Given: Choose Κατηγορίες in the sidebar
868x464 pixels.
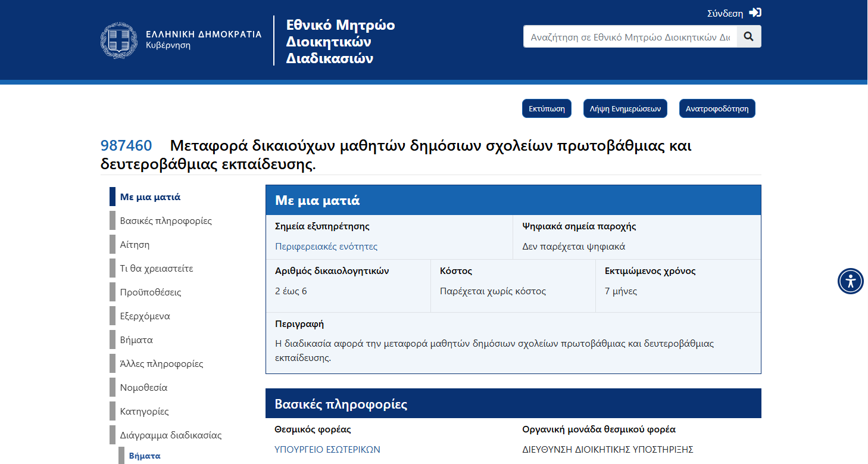Looking at the screenshot, I should (144, 412).
